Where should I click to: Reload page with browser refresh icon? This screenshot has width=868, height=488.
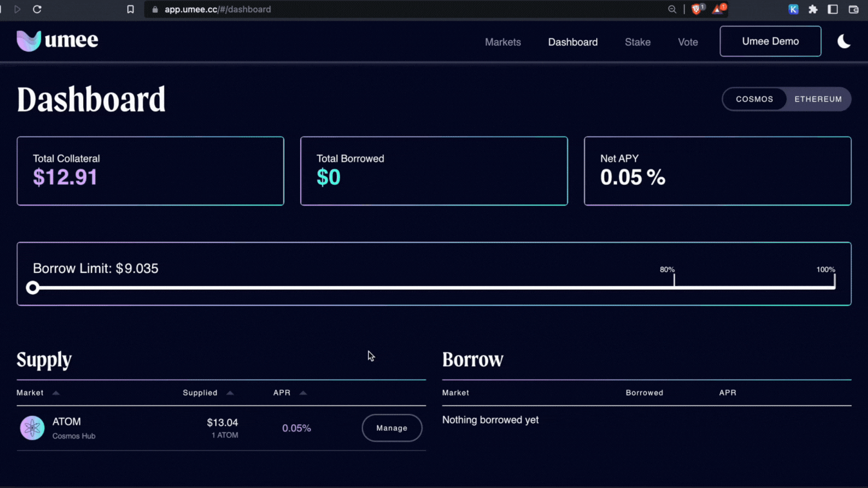click(37, 10)
